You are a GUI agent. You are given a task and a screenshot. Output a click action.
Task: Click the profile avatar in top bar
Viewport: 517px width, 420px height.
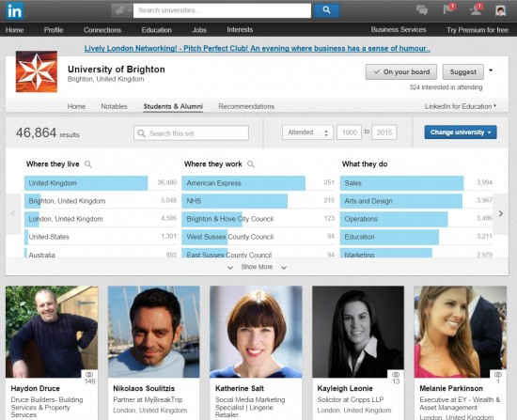coord(500,10)
